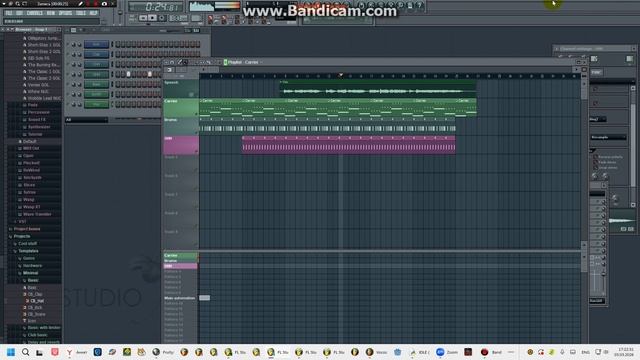Screen dimensions: 640x360
Task: Select CB_Hat sample in the browser
Action: coord(37,301)
